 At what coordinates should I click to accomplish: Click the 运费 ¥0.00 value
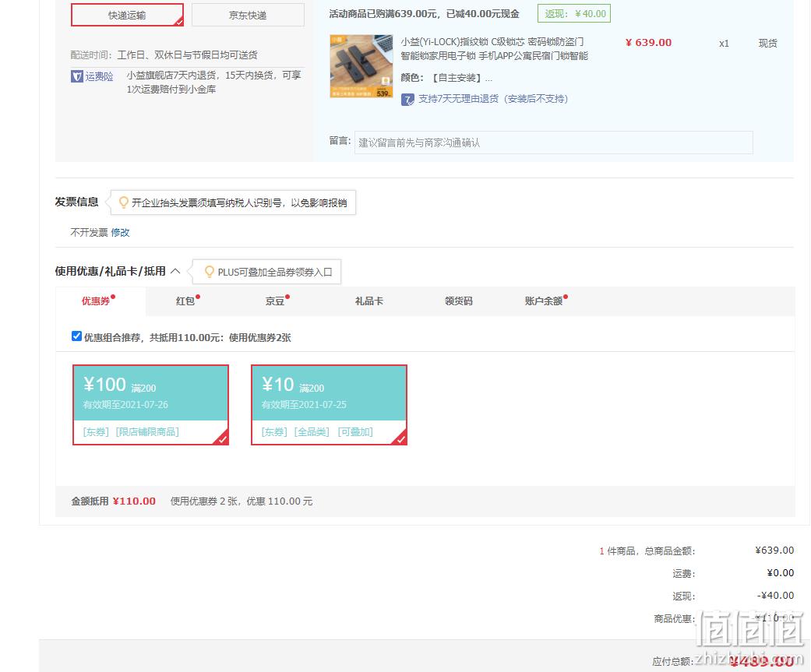(x=780, y=573)
